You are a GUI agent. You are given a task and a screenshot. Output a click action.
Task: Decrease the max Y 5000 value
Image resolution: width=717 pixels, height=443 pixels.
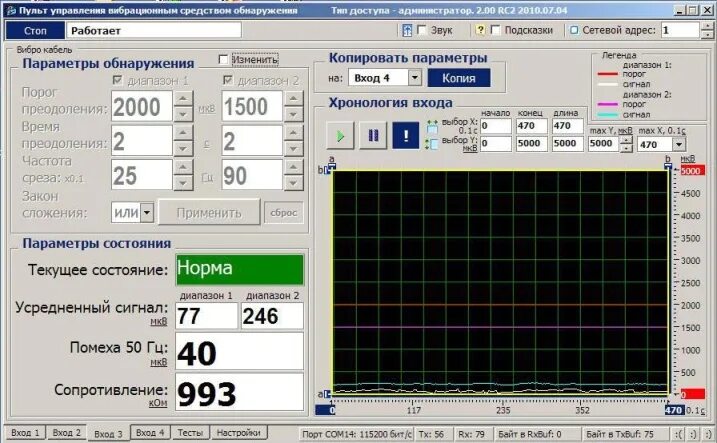(x=626, y=148)
